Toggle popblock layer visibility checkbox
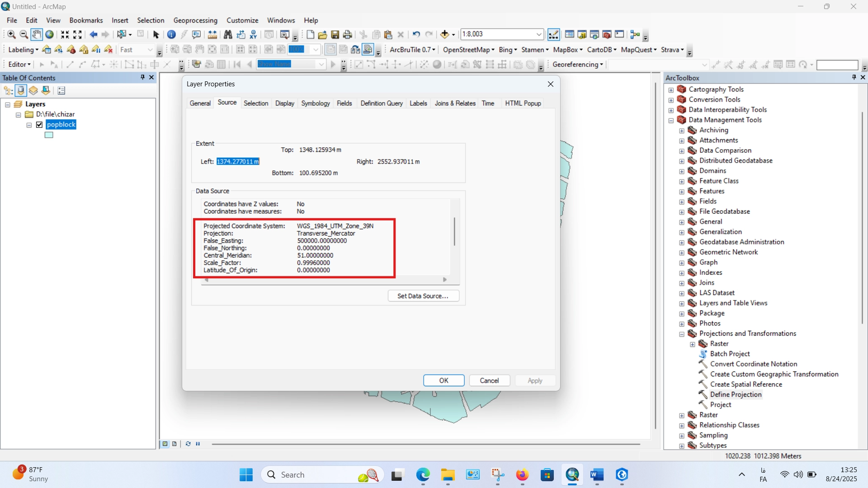The height and width of the screenshot is (488, 868). tap(39, 125)
